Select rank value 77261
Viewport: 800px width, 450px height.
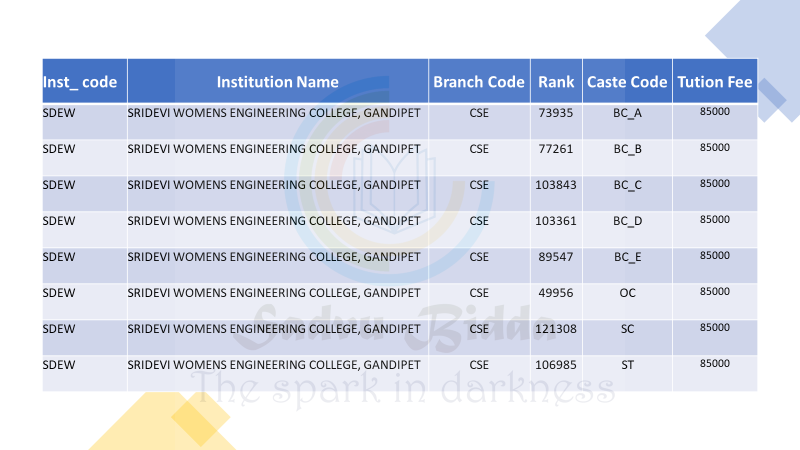[x=556, y=149]
